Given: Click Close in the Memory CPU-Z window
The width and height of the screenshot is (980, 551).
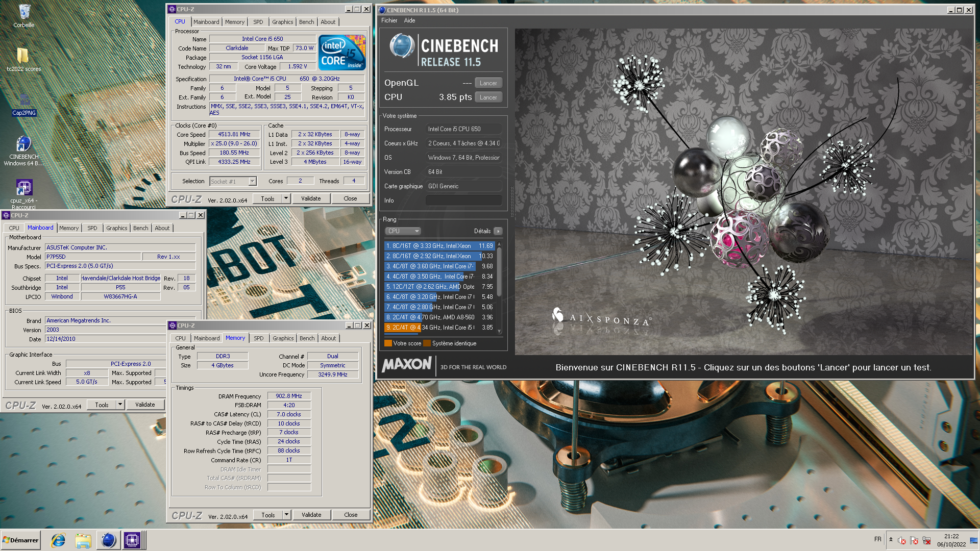Looking at the screenshot, I should click(x=351, y=515).
